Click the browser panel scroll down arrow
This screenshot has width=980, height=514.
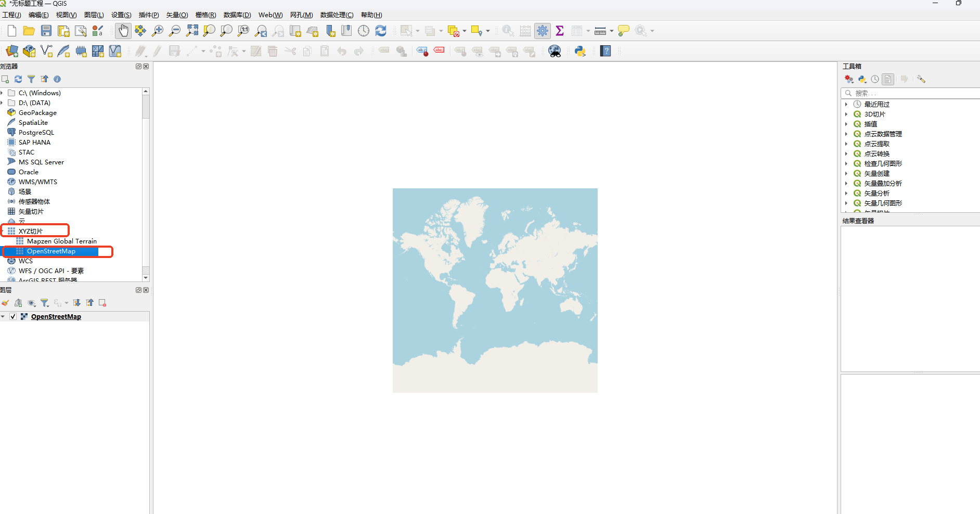[x=146, y=278]
